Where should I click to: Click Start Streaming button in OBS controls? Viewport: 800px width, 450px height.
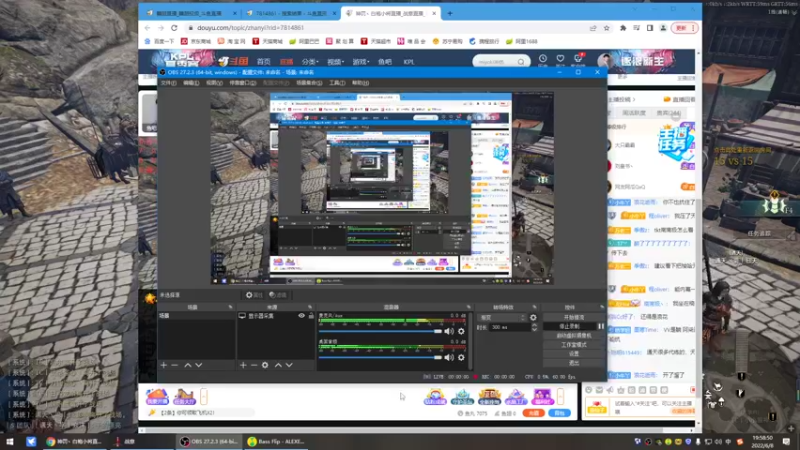pos(574,317)
